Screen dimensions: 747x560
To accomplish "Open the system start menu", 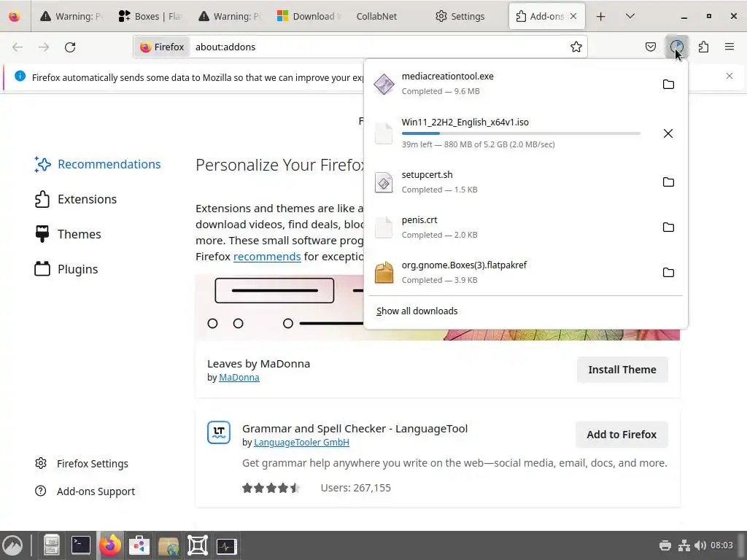I will (13, 545).
